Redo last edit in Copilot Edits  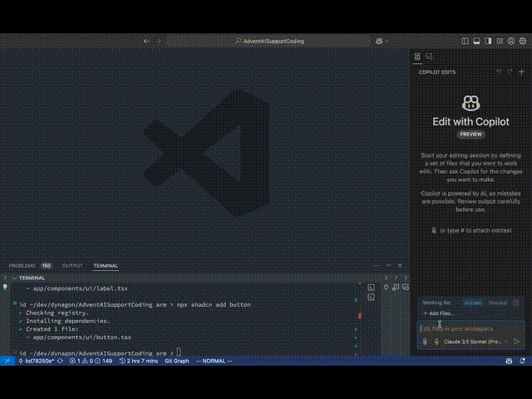pyautogui.click(x=510, y=72)
